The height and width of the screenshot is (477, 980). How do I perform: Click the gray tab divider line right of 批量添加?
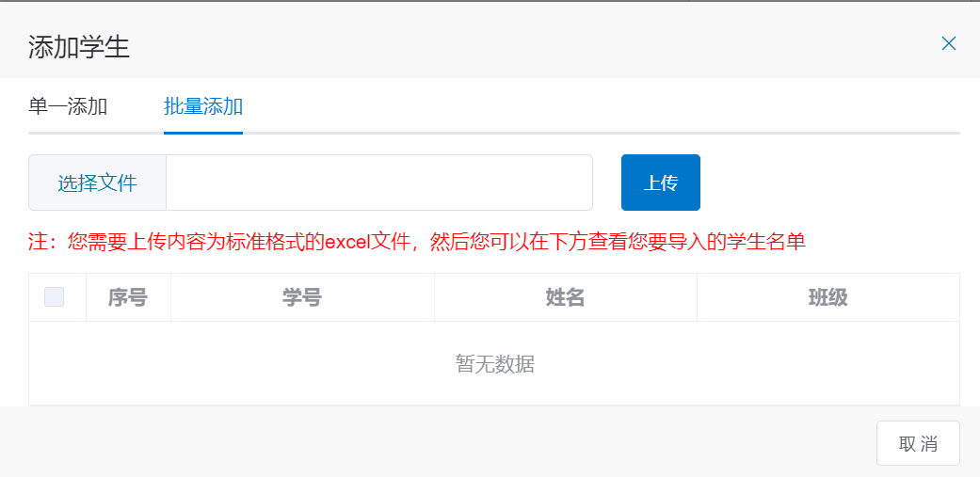coord(602,133)
